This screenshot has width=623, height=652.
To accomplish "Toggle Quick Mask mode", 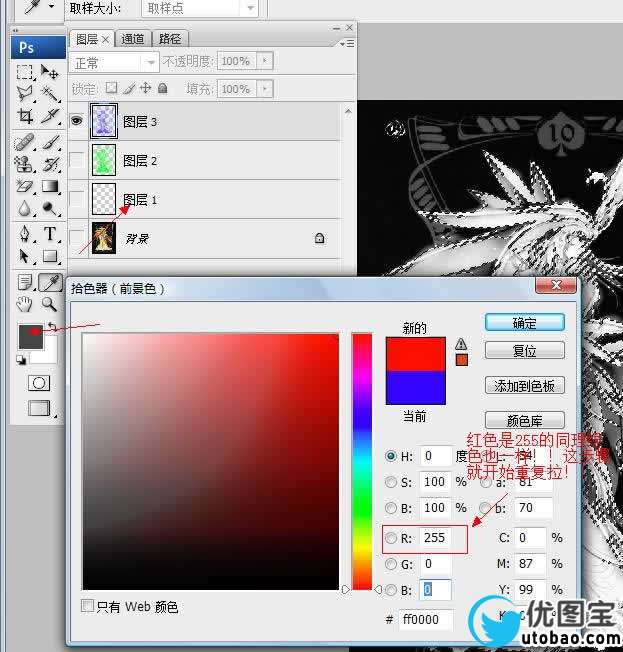I will pyautogui.click(x=39, y=383).
